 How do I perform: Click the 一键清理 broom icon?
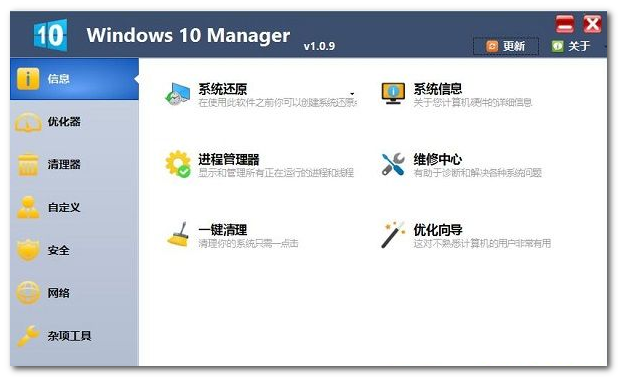[x=178, y=234]
